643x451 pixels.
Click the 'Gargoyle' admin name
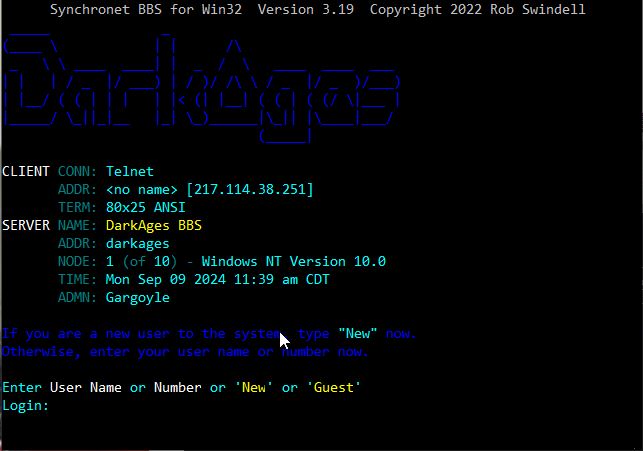(137, 298)
